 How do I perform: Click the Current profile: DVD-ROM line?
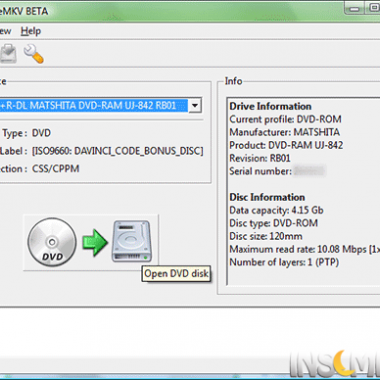[285, 119]
